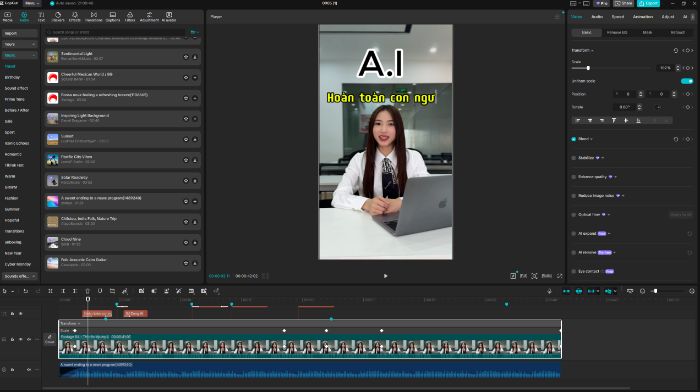Lock the main video track
This screenshot has width=700, height=392.
(x=12, y=339)
